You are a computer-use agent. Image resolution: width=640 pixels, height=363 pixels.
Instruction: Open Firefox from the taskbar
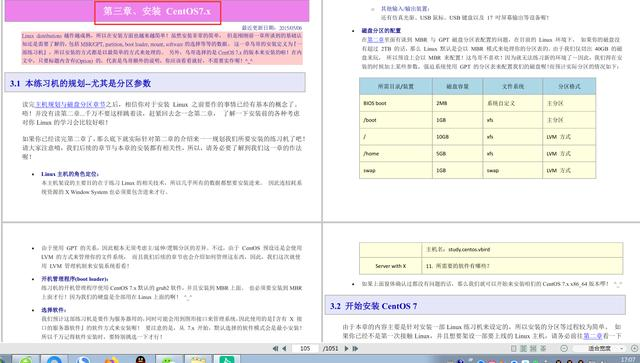[111, 360]
